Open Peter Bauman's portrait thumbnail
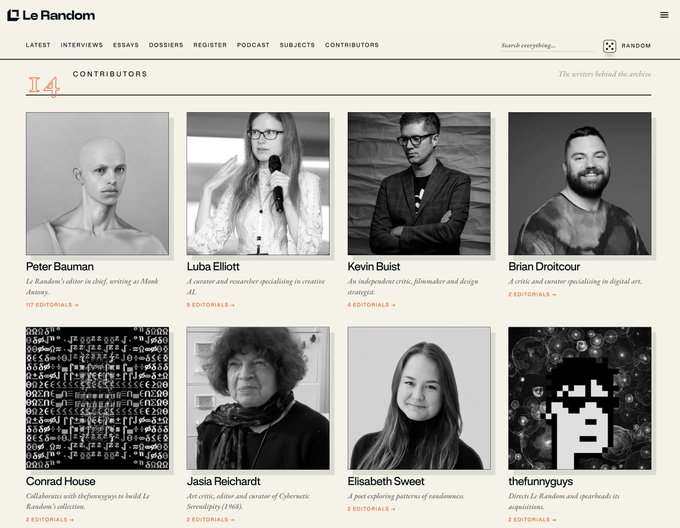Image resolution: width=680 pixels, height=528 pixels. 97,183
